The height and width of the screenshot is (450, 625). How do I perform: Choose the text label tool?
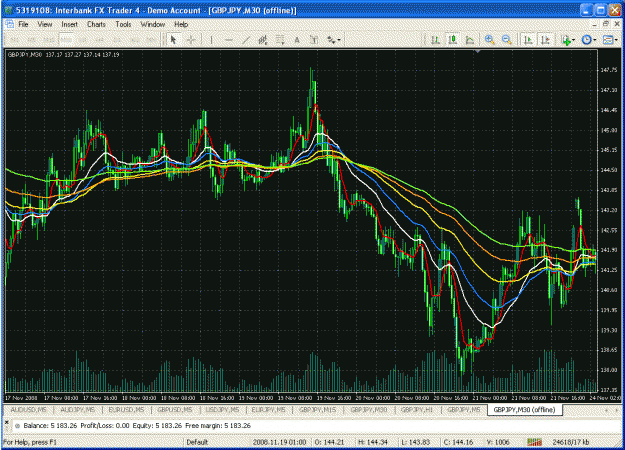(x=314, y=39)
